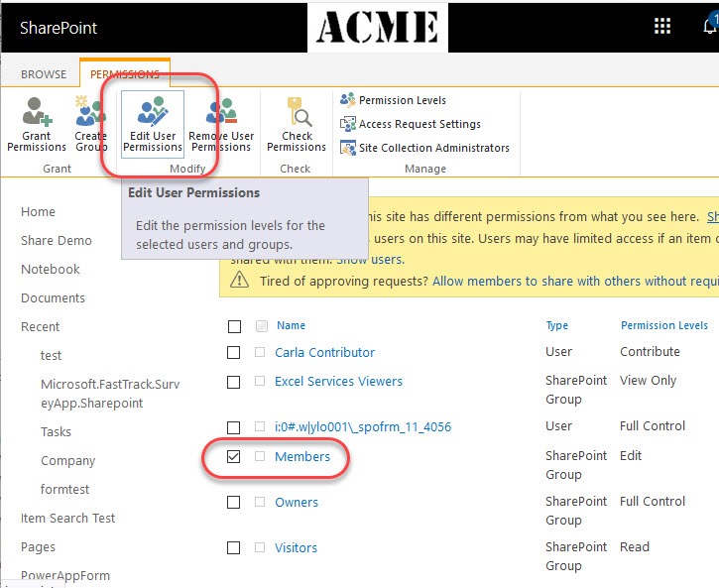Toggle the select-all checkbox in the header
The height and width of the screenshot is (588, 719).
point(234,326)
